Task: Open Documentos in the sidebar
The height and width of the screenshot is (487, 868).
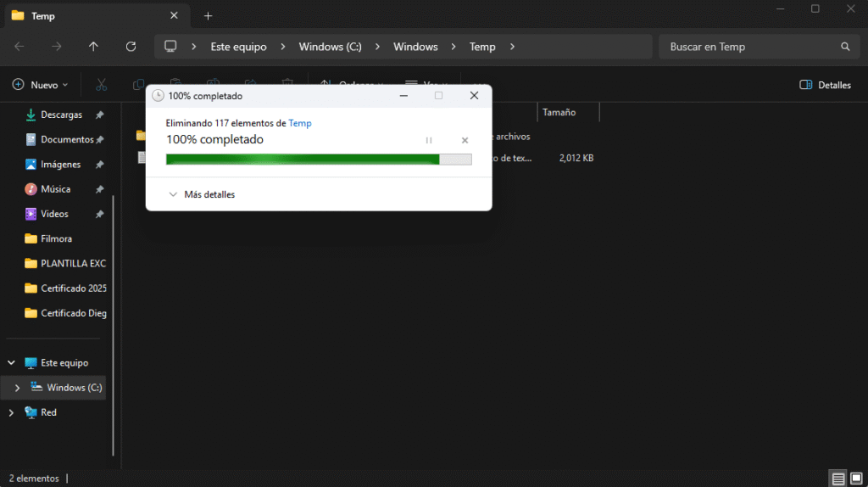Action: [67, 140]
